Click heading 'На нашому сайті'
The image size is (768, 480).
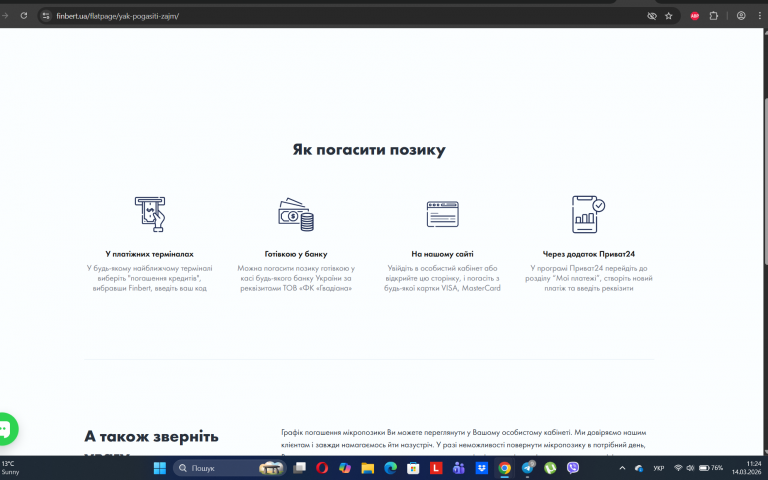pyautogui.click(x=442, y=254)
